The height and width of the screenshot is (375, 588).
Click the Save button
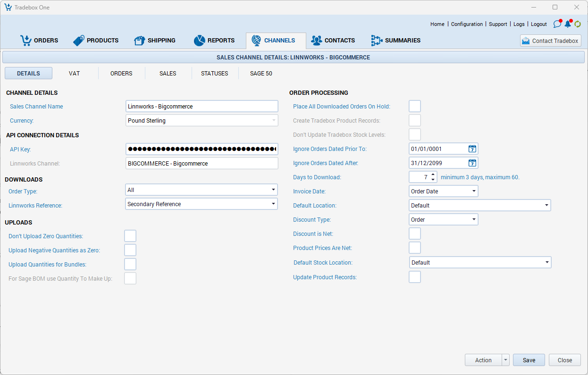529,360
